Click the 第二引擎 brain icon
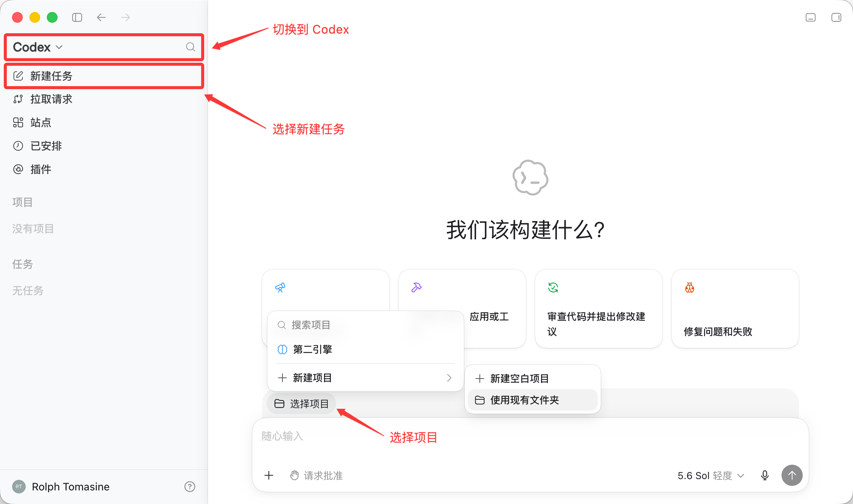This screenshot has height=504, width=853. point(282,349)
